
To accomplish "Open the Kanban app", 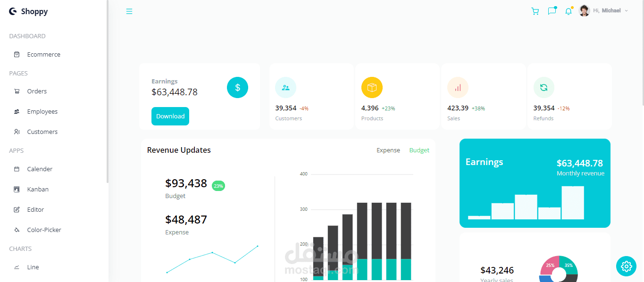I will click(38, 189).
